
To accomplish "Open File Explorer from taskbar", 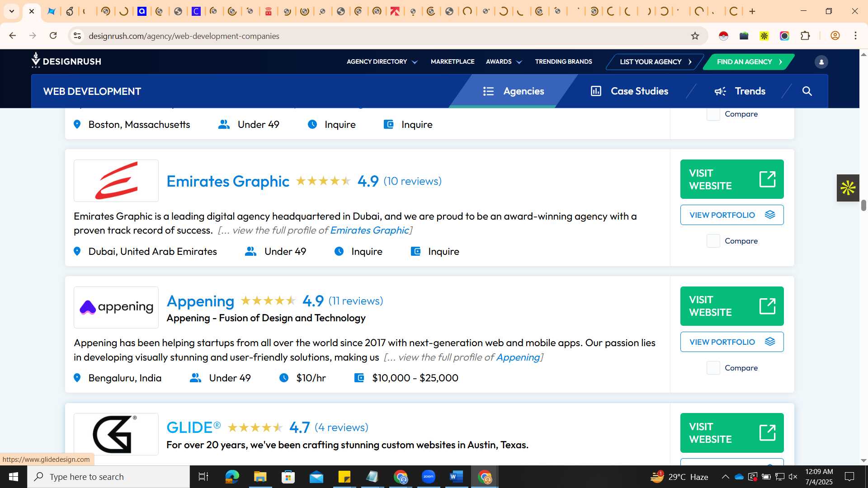I will click(x=260, y=477).
